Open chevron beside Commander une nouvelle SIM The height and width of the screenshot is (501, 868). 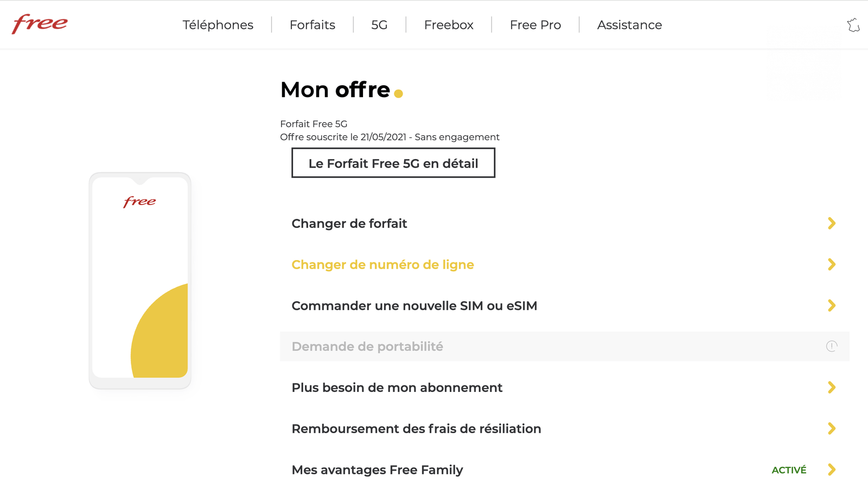pyautogui.click(x=831, y=306)
